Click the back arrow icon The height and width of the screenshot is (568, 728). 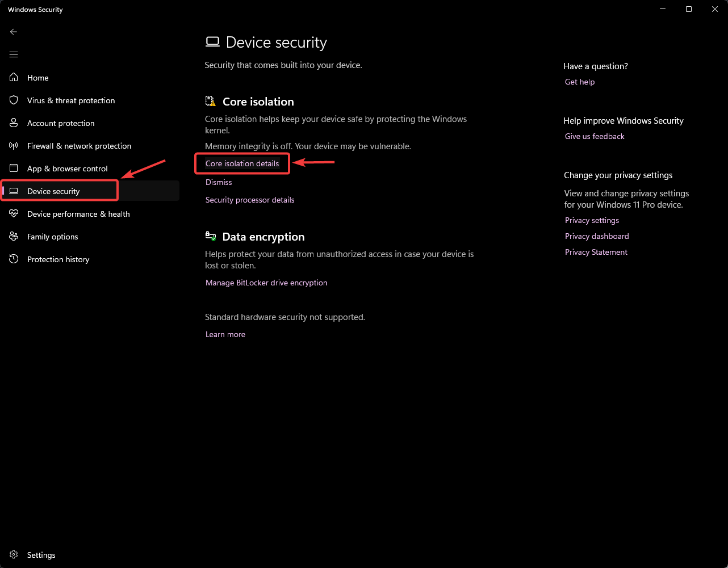tap(14, 32)
